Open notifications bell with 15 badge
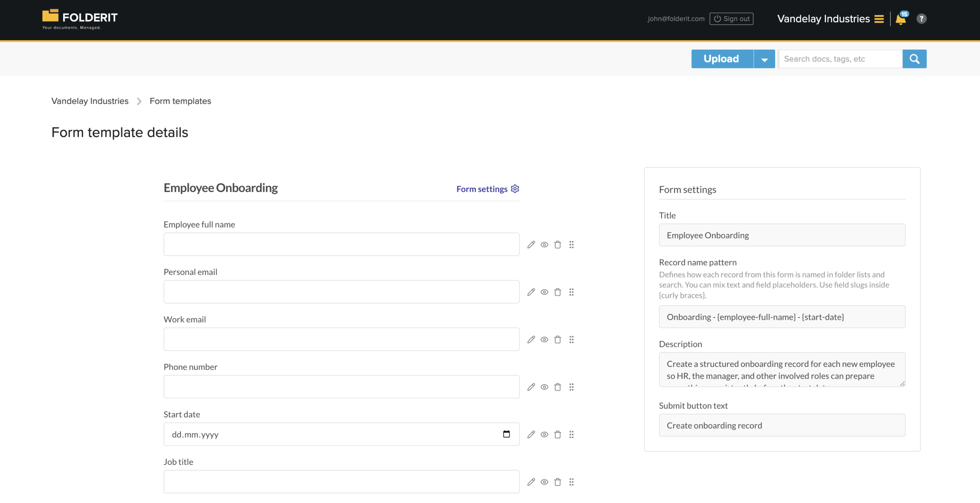 (902, 18)
